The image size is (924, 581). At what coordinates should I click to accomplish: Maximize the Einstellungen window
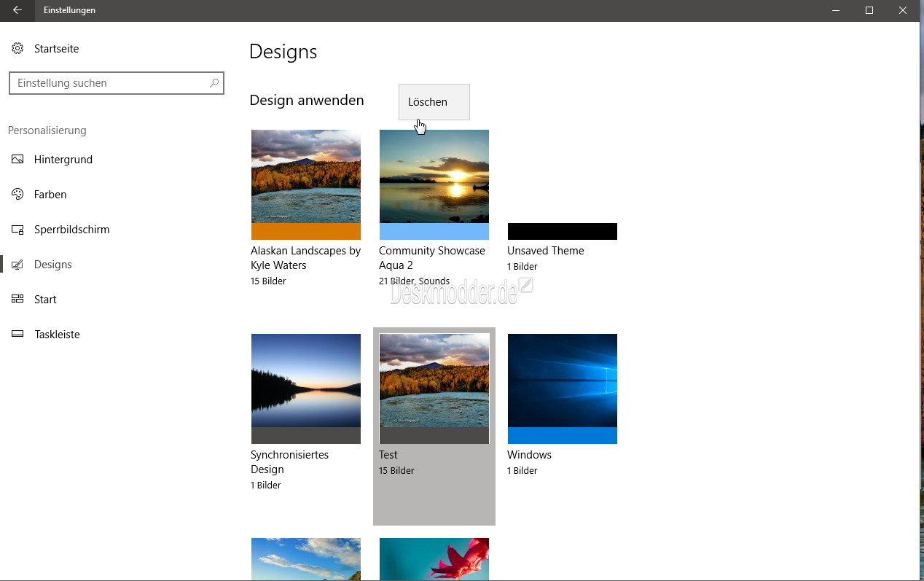pyautogui.click(x=869, y=10)
